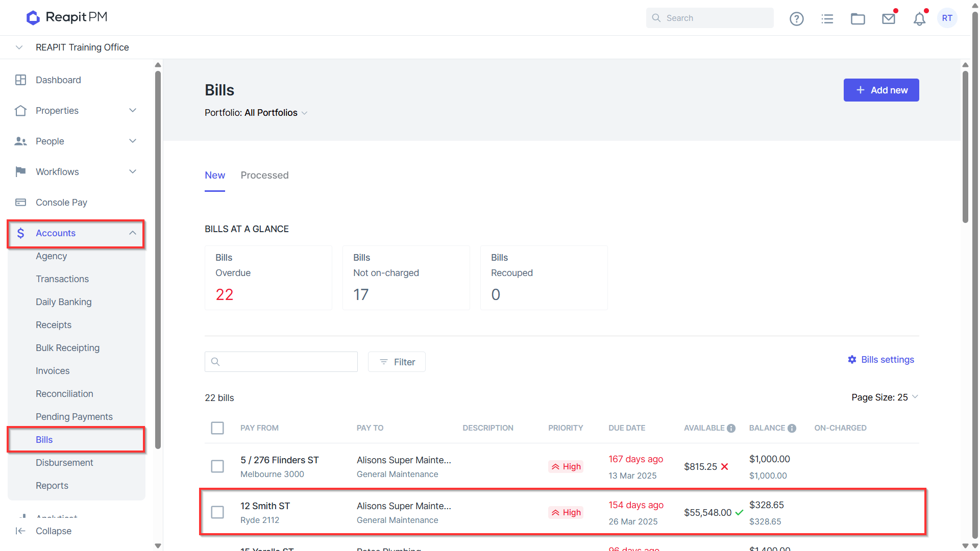Open the help question mark icon
Viewport: 980px width, 551px height.
click(796, 19)
